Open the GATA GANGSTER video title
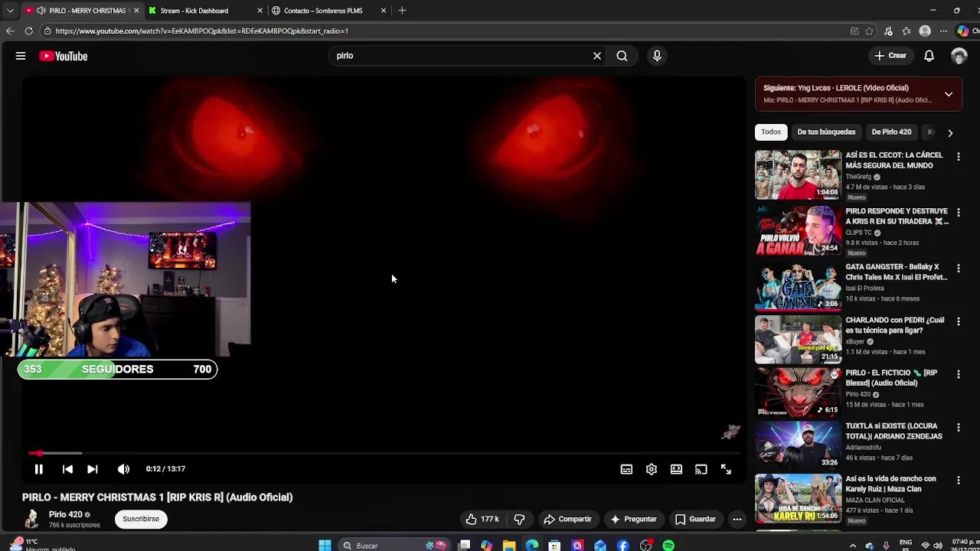Image resolution: width=980 pixels, height=551 pixels. [896, 272]
